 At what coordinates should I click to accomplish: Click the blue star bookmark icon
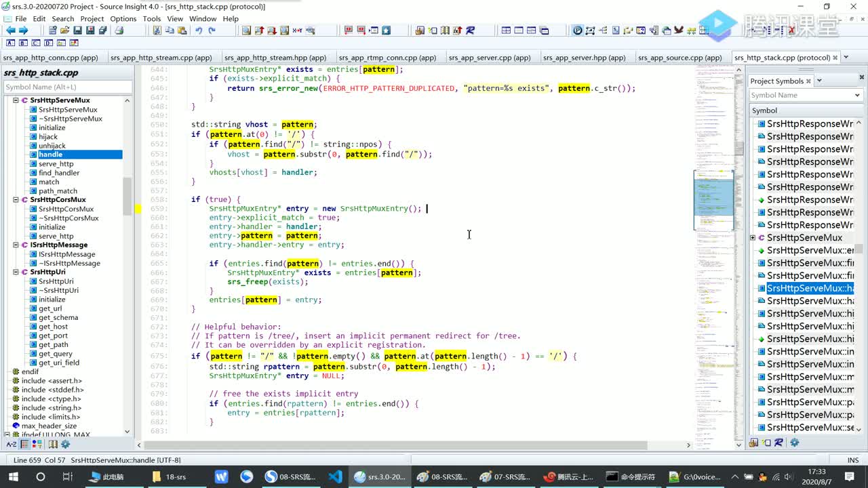[386, 30]
